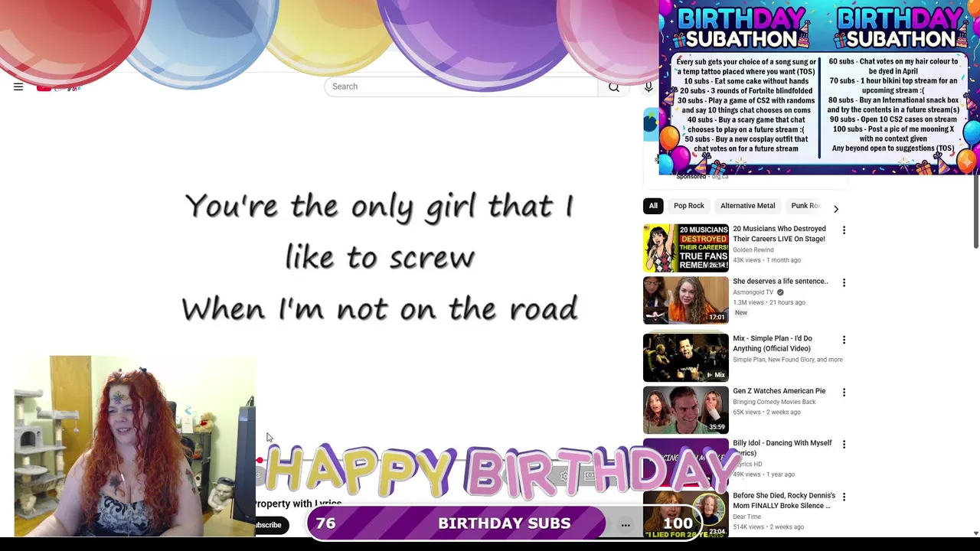Click the magnifier search button

[614, 86]
